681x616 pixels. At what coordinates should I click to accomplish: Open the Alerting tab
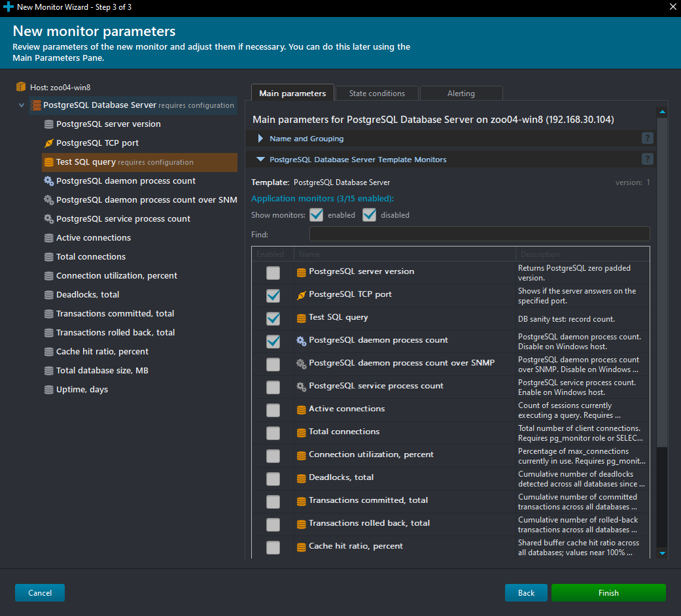(461, 94)
